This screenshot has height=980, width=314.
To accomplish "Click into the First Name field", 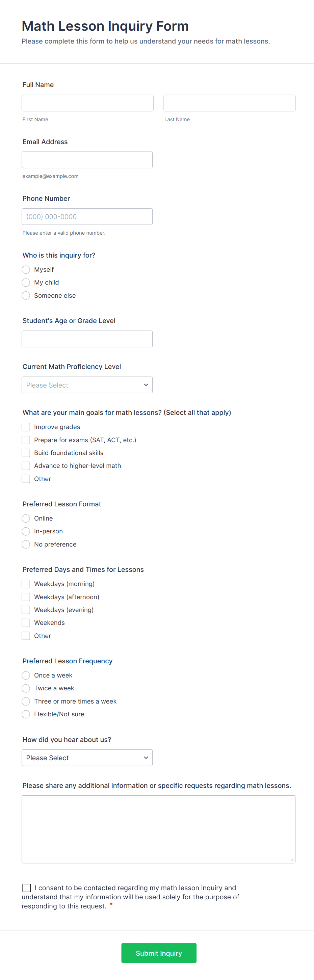I will click(x=87, y=103).
